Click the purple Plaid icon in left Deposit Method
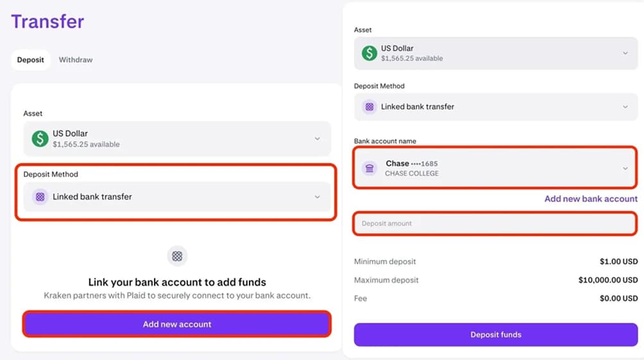 pos(40,197)
